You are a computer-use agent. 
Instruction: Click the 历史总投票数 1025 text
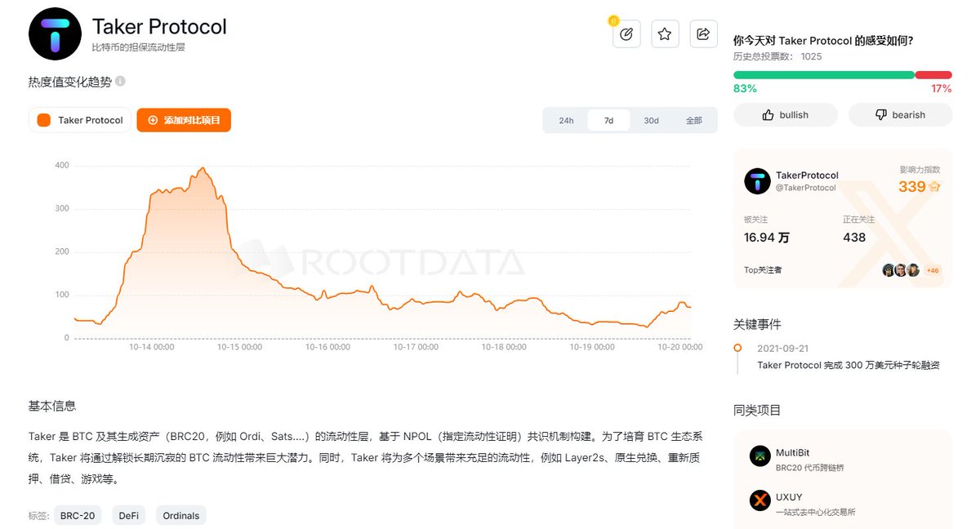(x=777, y=56)
